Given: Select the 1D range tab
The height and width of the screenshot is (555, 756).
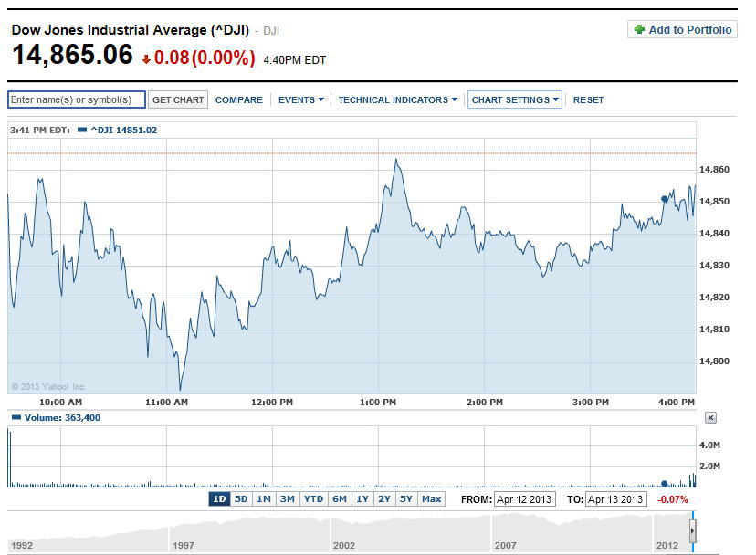Looking at the screenshot, I should tap(219, 499).
